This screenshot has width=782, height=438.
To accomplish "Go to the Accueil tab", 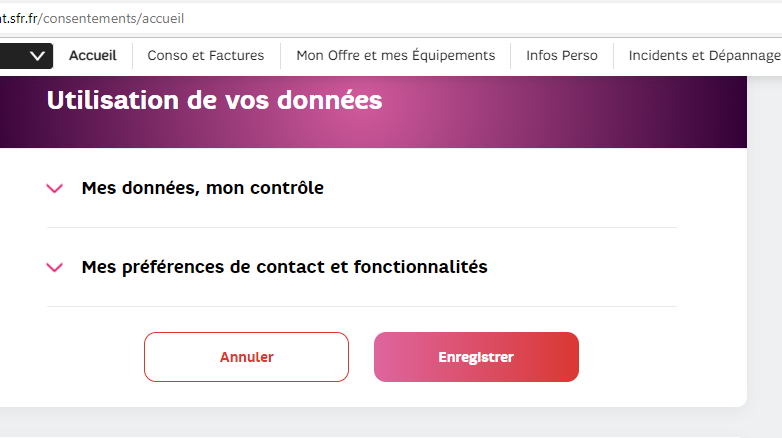I will 92,56.
